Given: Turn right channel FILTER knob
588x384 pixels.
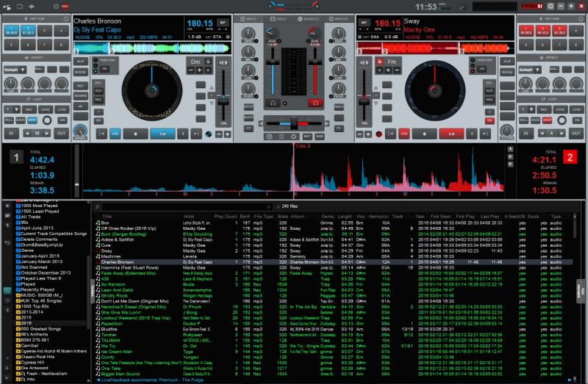Looking at the screenshot, I should point(339,88).
